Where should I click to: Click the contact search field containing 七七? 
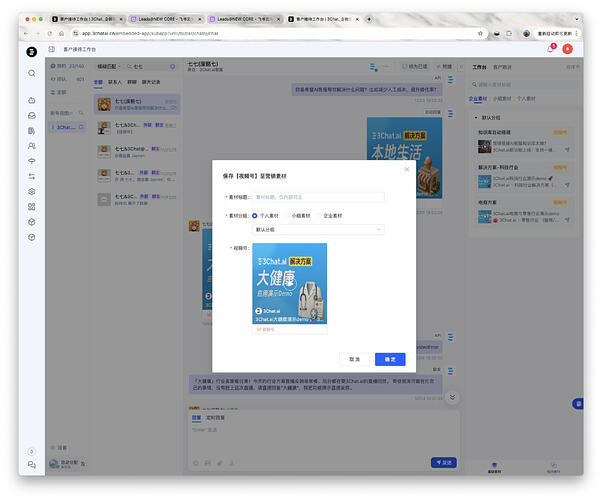coord(152,66)
